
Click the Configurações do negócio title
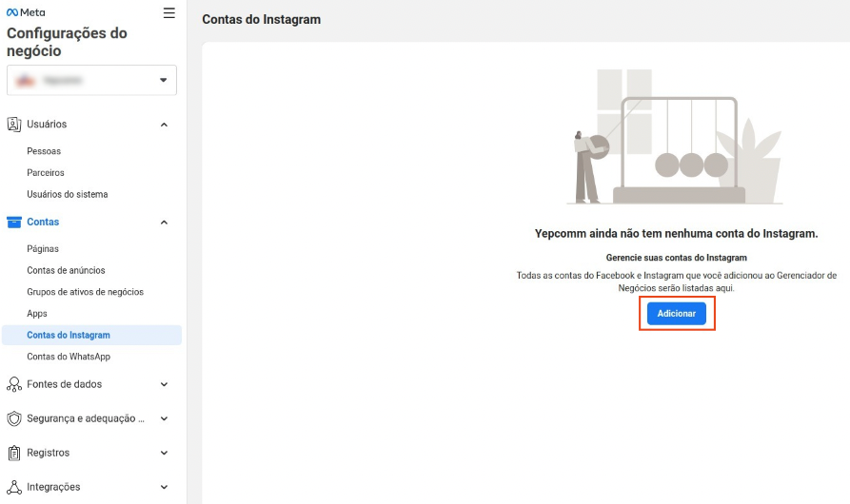point(67,42)
